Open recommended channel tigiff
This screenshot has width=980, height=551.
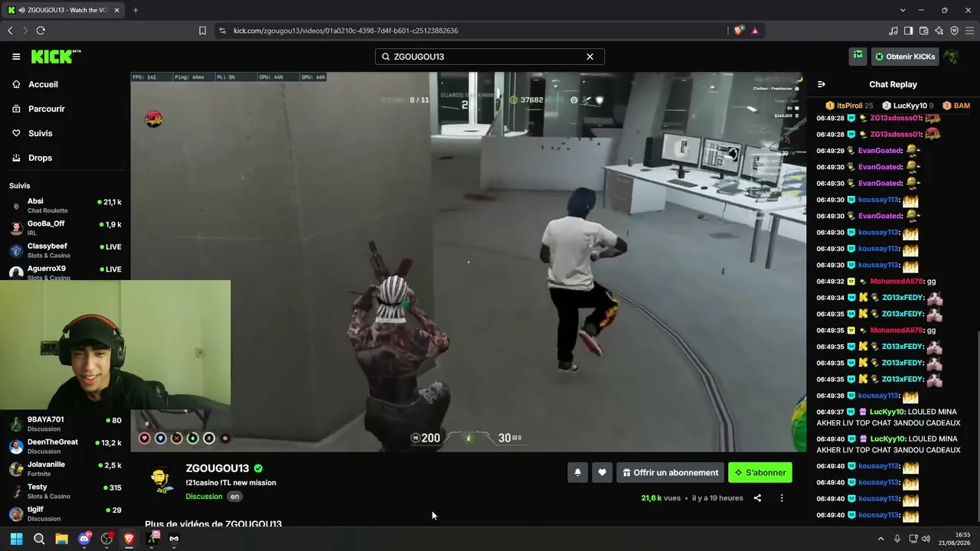pyautogui.click(x=65, y=514)
